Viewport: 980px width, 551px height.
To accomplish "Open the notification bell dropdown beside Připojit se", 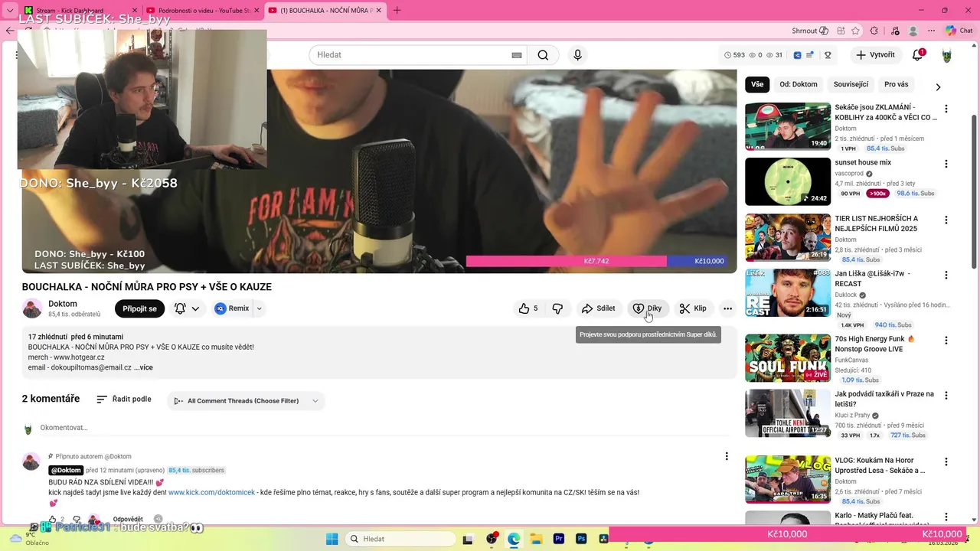I will click(x=188, y=308).
